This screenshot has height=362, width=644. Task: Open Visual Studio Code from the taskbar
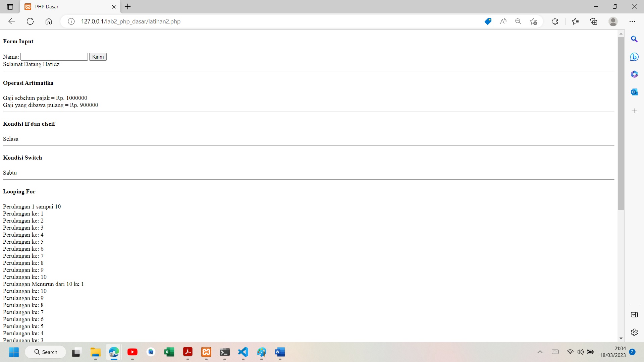click(x=243, y=352)
